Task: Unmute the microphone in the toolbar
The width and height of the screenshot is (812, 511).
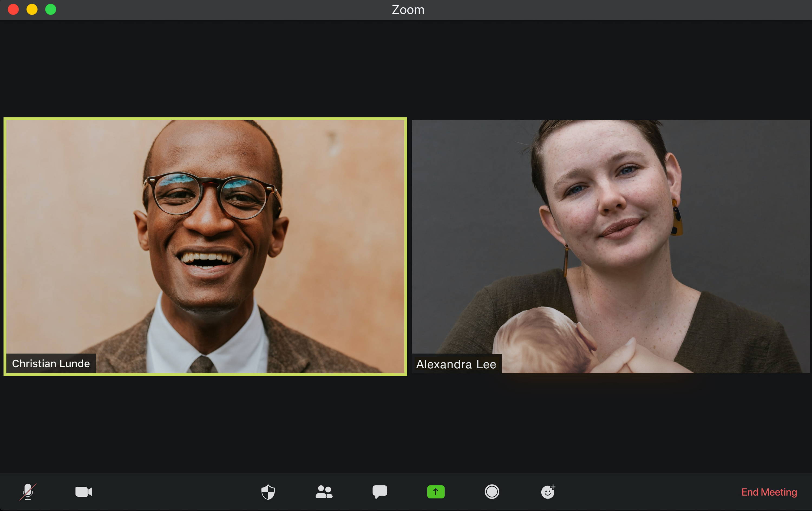Action: (28, 492)
